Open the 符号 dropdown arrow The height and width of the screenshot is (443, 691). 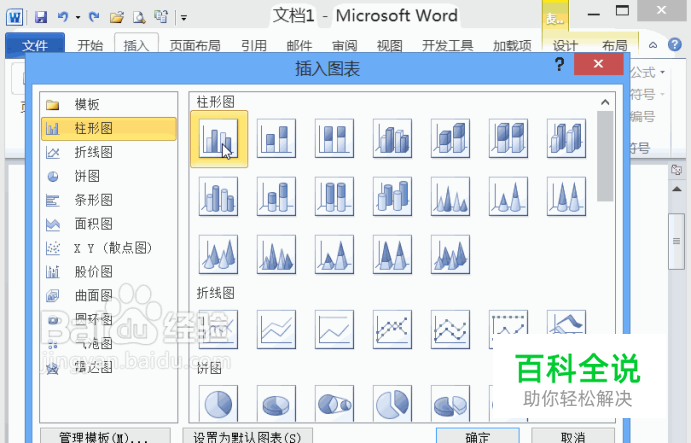pyautogui.click(x=662, y=94)
